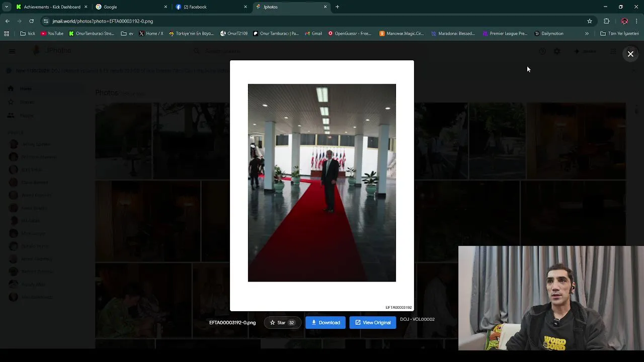Open the Gmail bookmark
The image size is (644, 362).
pos(313,34)
